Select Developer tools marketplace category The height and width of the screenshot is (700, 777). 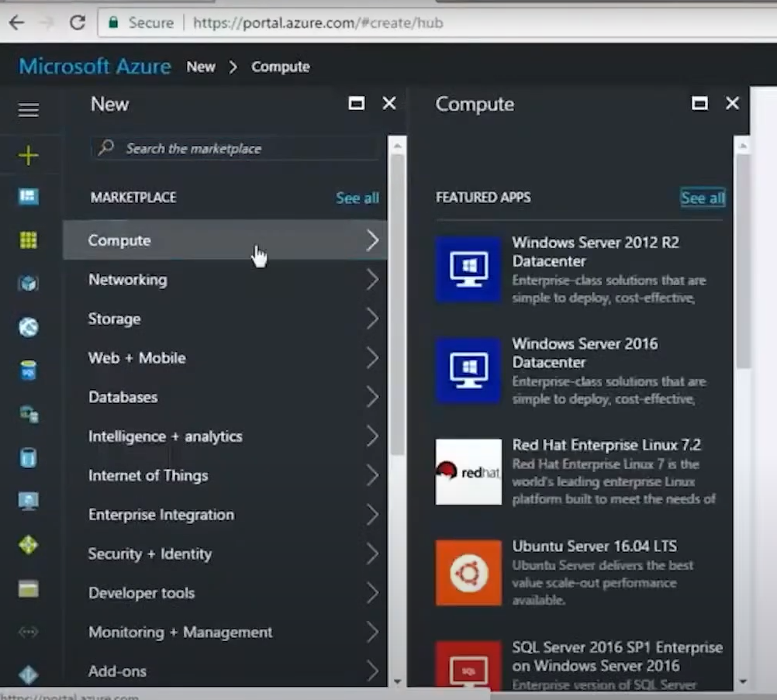click(x=225, y=592)
